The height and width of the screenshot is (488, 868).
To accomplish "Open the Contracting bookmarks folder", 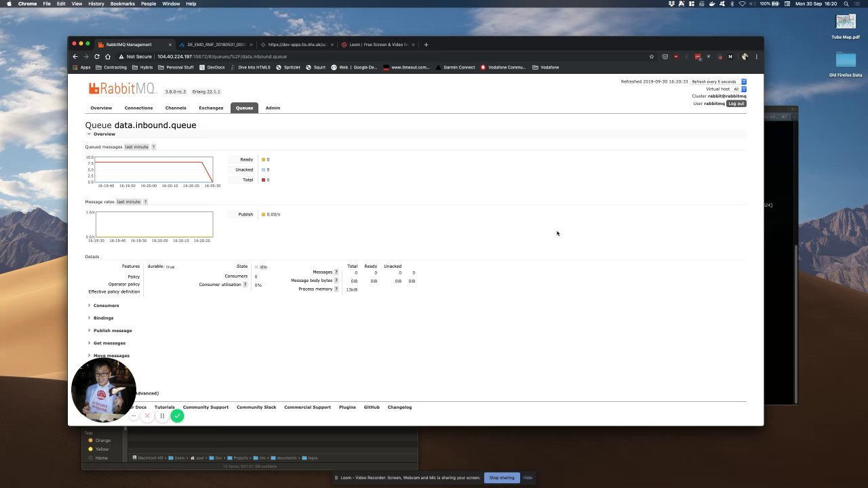I will click(111, 67).
